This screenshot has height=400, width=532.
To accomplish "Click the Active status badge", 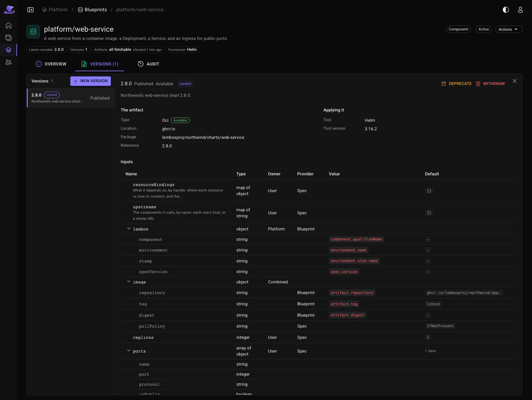I will [x=484, y=29].
